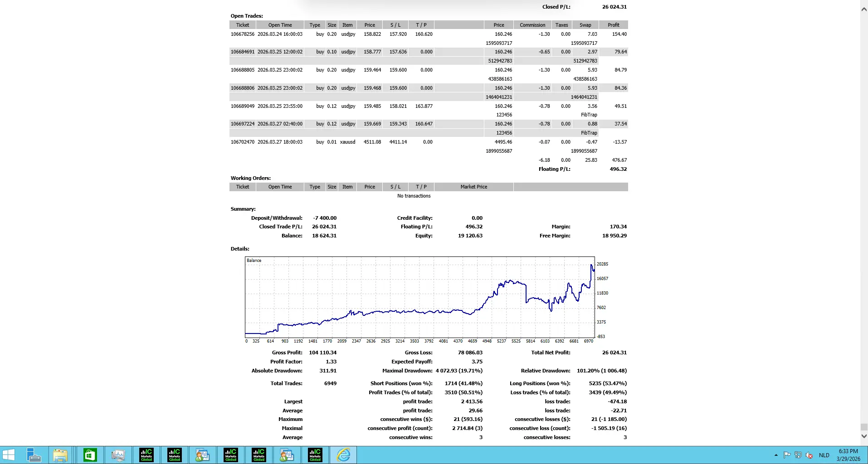Open the taskbar clock showing 6:33 PM
Image resolution: width=868 pixels, height=464 pixels.
pos(848,455)
